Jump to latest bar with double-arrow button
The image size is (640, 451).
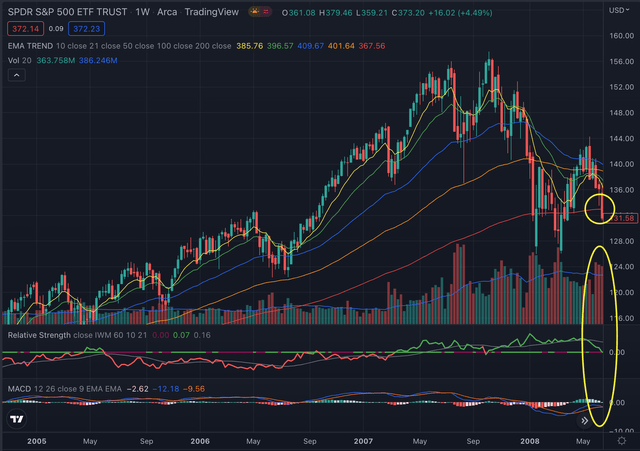(x=584, y=420)
